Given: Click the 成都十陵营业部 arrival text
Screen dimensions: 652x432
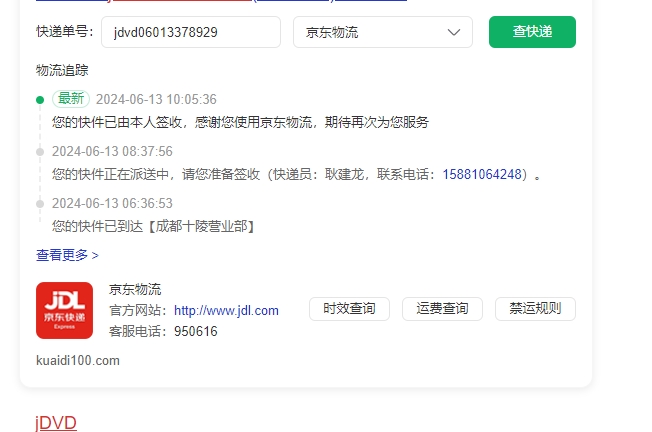Looking at the screenshot, I should 153,226.
